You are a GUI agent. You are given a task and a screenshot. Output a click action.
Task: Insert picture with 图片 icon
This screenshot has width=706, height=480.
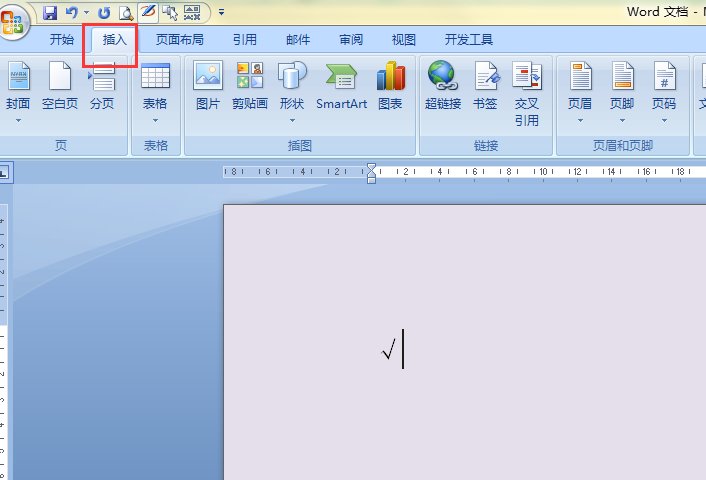(208, 86)
